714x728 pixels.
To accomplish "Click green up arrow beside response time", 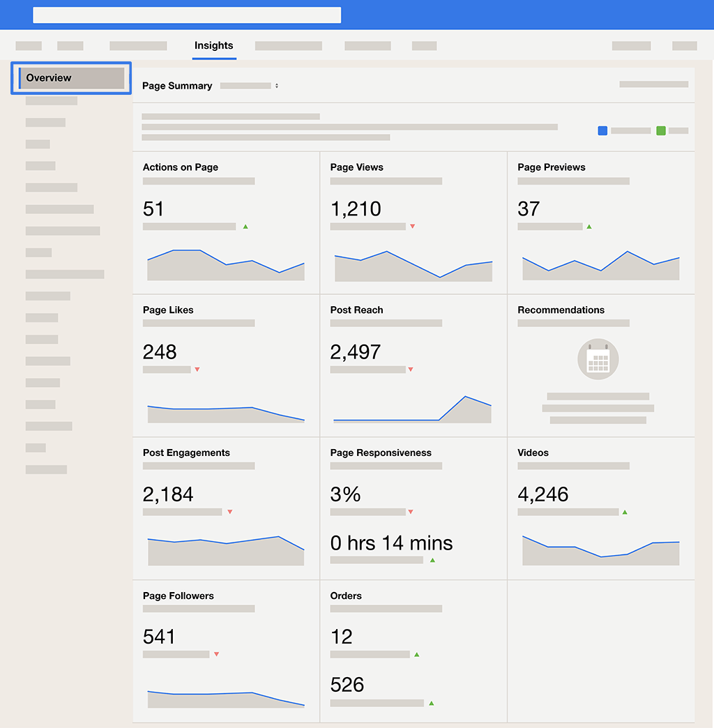I will click(x=432, y=561).
